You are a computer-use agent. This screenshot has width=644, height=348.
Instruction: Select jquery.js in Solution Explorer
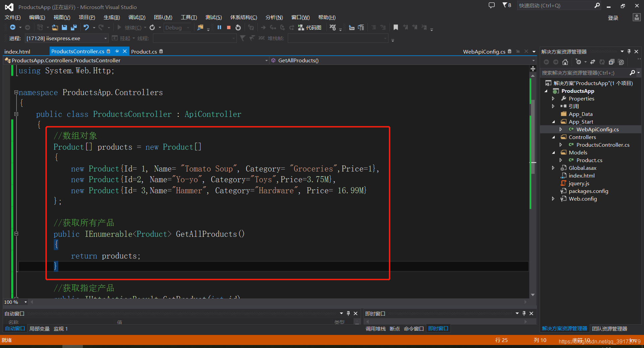[579, 184]
